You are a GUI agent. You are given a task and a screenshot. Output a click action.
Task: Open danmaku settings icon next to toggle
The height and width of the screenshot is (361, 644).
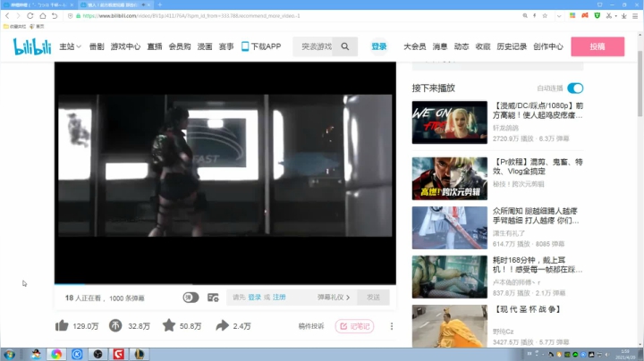[213, 298]
